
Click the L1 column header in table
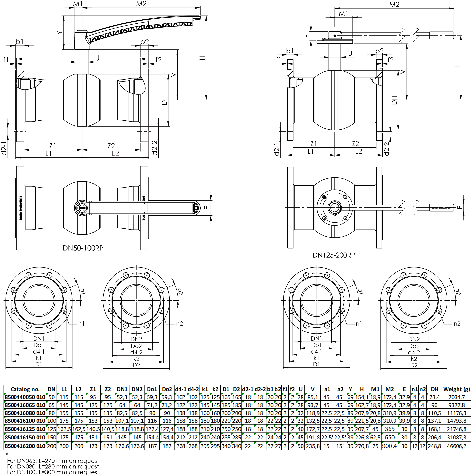click(64, 389)
